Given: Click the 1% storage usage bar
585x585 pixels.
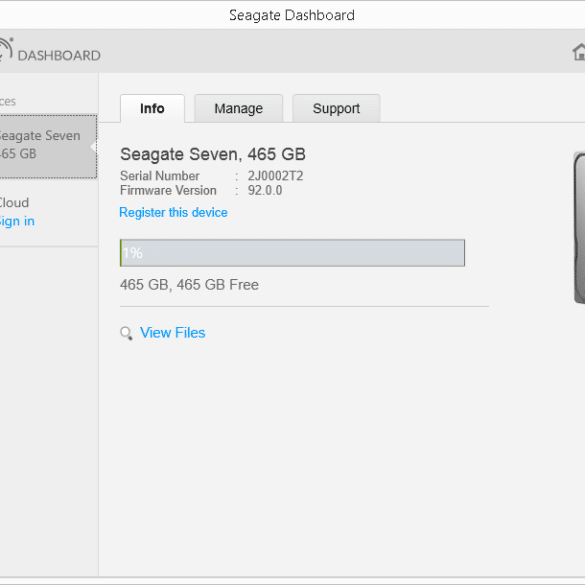Looking at the screenshot, I should pos(292,253).
